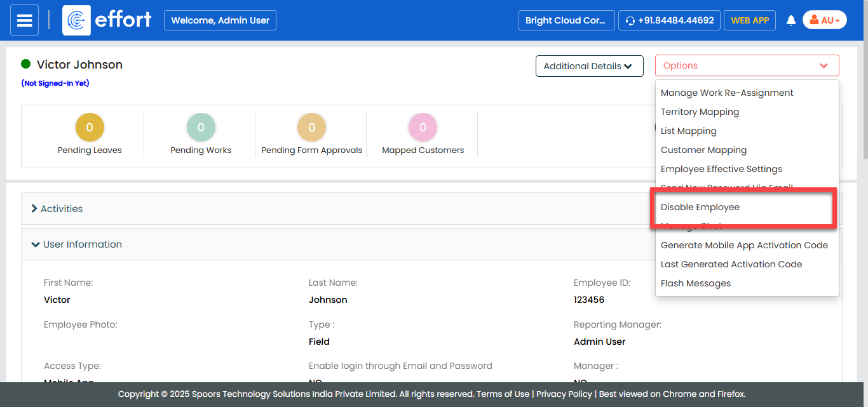
Task: Click the Mapped Customers count circle
Action: 423,128
